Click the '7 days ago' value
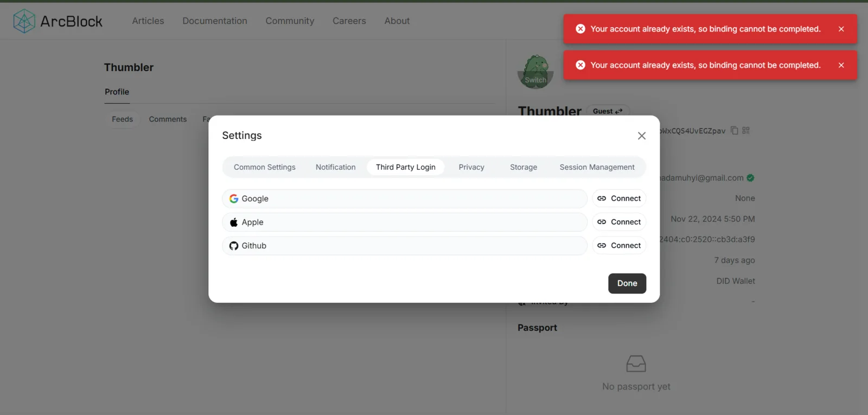 [735, 260]
